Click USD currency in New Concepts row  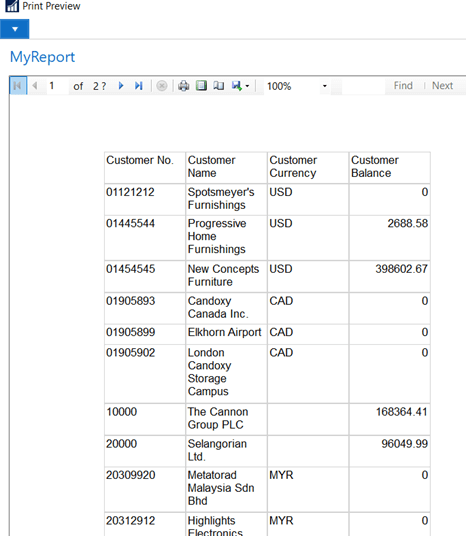(281, 269)
